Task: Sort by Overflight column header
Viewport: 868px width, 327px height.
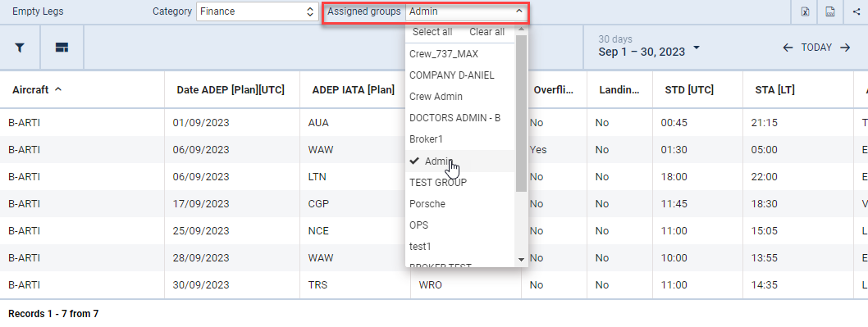Action: pos(554,89)
